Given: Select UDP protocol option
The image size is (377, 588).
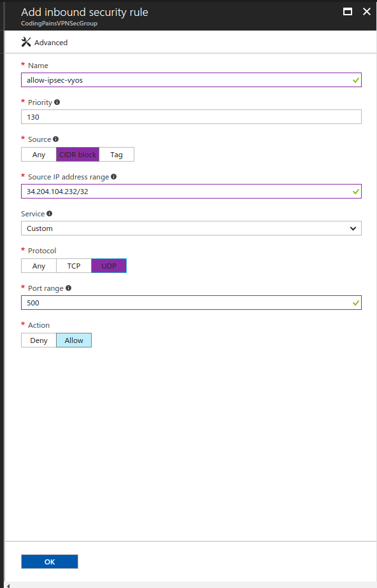Looking at the screenshot, I should pos(109,266).
